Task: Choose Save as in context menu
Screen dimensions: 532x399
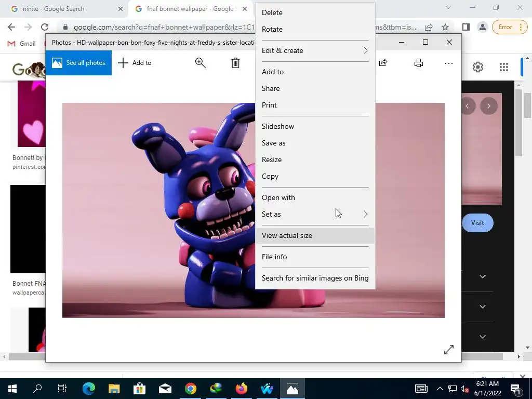Action: 315,143
